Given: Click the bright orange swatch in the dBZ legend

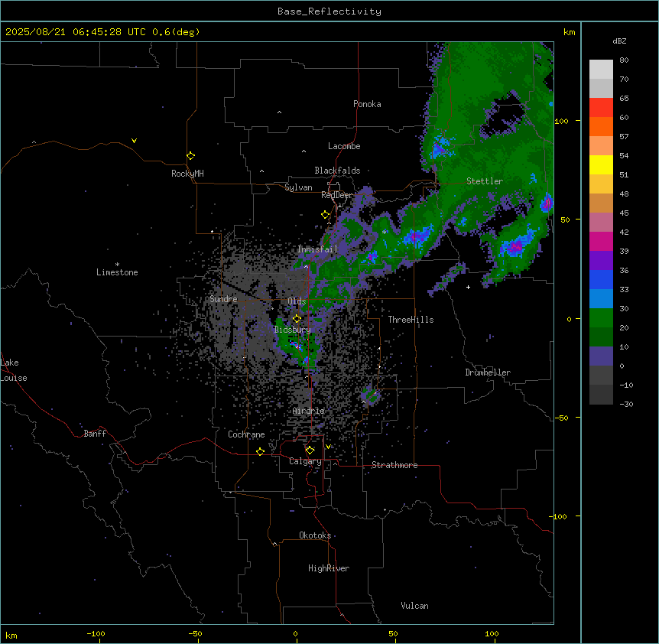Looking at the screenshot, I should 601,126.
